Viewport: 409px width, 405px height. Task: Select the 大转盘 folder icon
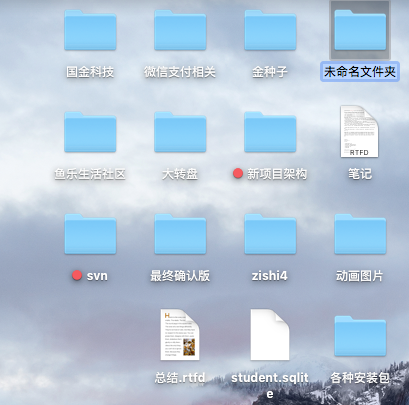tap(180, 132)
